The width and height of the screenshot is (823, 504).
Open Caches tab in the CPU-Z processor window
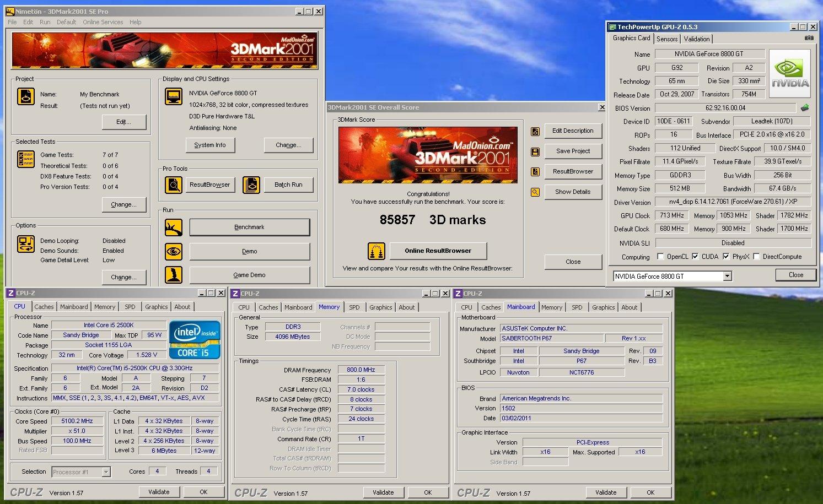point(44,307)
